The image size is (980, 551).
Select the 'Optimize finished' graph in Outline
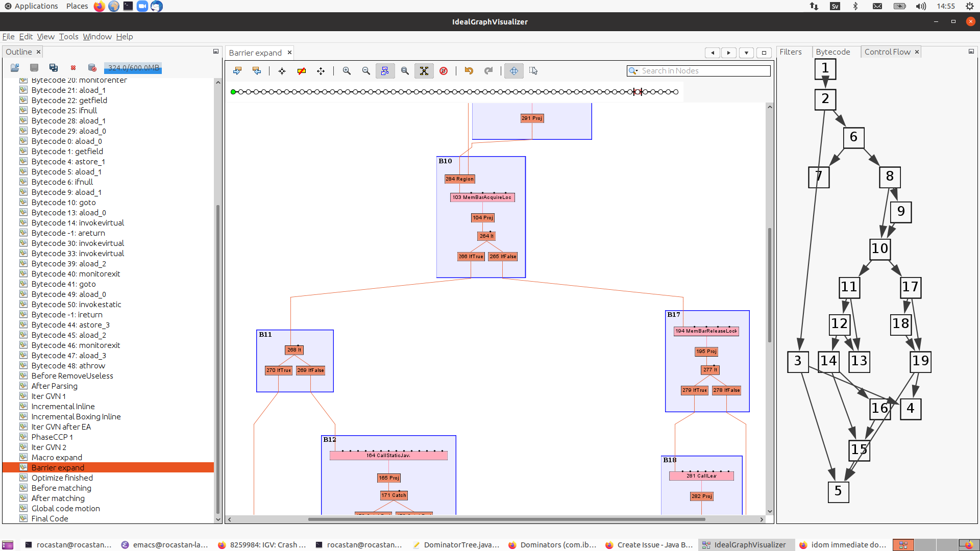tap(62, 478)
